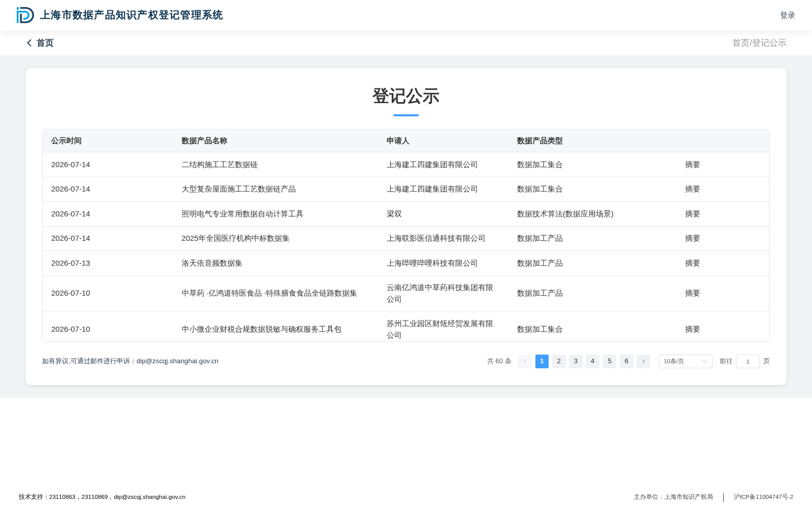The height and width of the screenshot is (508, 812).
Task: Click the 登记公示 page heading
Action: pyautogui.click(x=406, y=96)
